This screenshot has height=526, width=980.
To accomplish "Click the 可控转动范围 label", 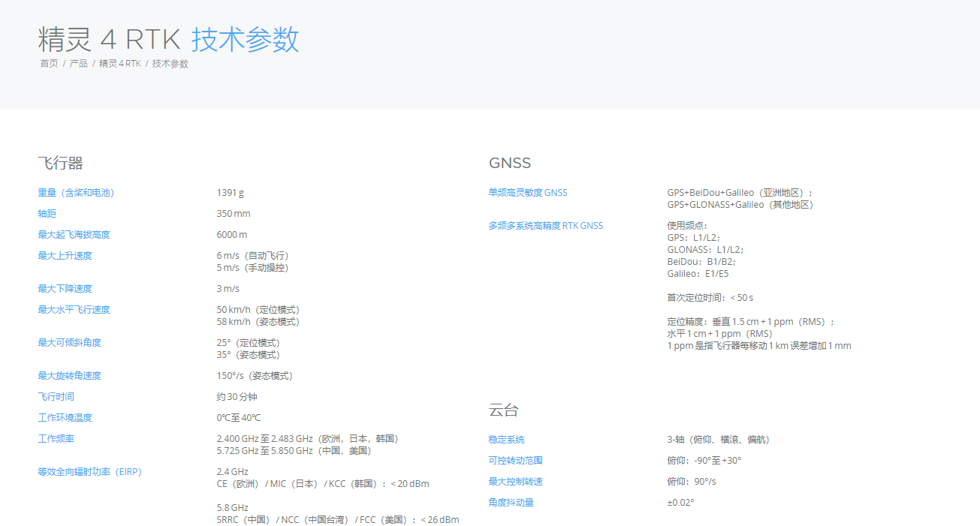I will pos(516,461).
